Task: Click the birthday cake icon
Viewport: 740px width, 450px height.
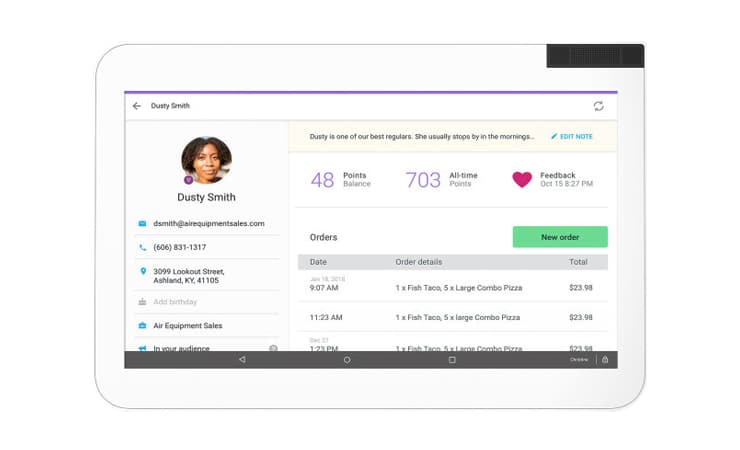Action: [143, 302]
